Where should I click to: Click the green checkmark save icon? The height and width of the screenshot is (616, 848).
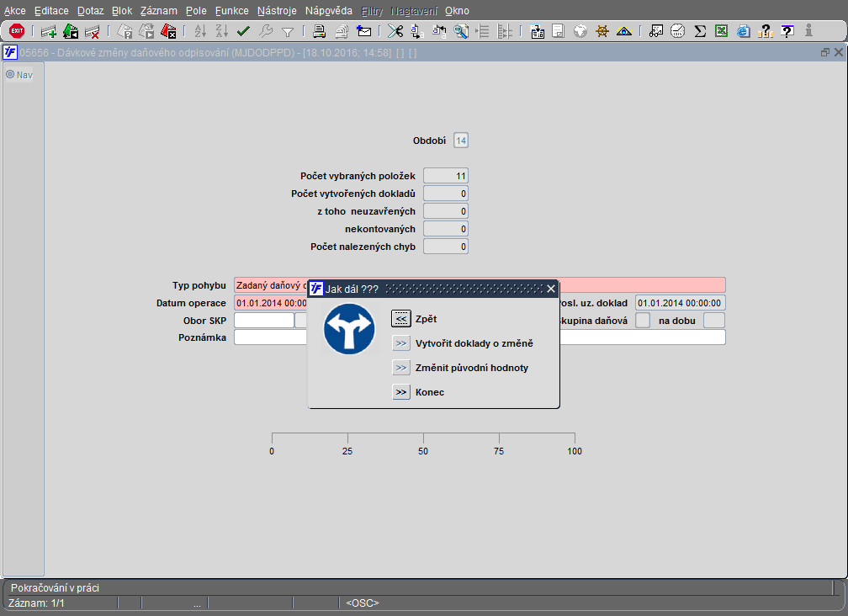(x=243, y=31)
